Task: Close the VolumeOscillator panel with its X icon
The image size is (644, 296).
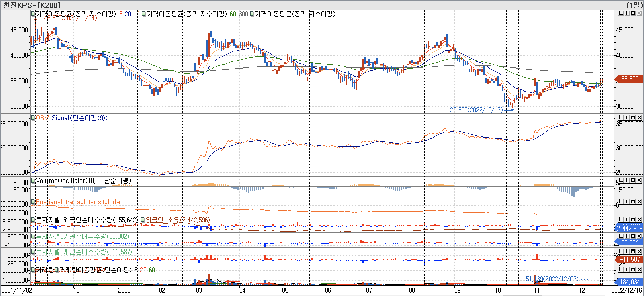Action: tap(640, 180)
